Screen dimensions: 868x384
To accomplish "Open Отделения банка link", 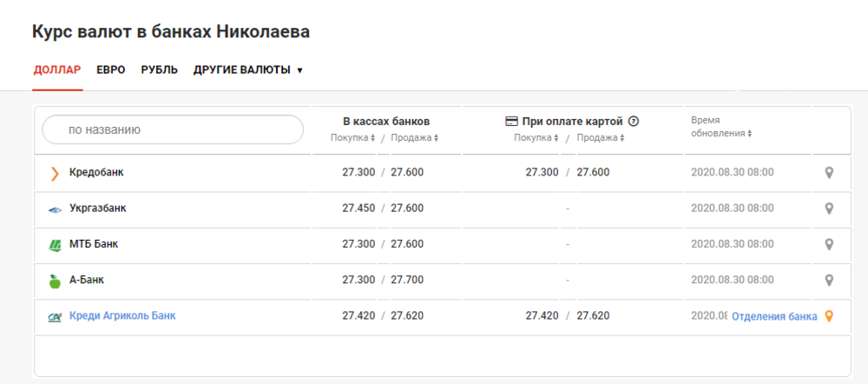I will [x=774, y=316].
